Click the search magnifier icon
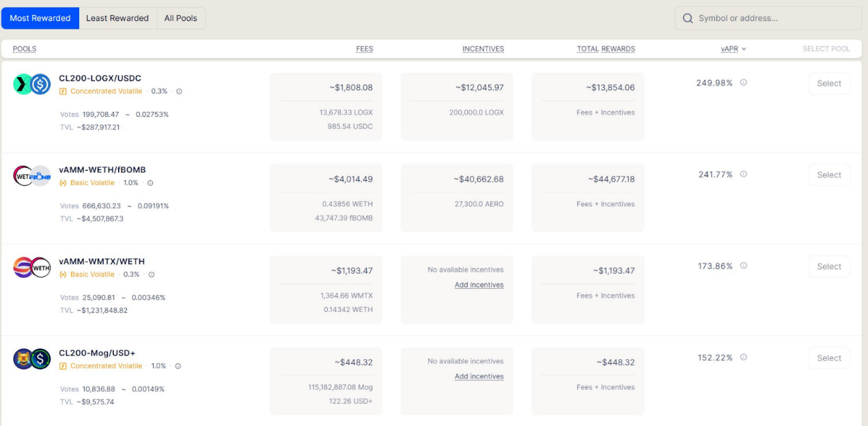Image resolution: width=868 pixels, height=426 pixels. click(688, 18)
